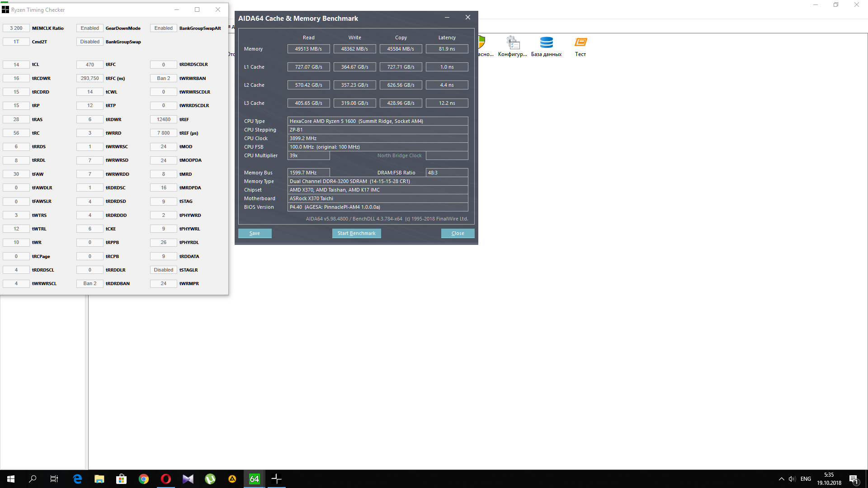Click Close in the benchmark dialog

[x=458, y=233]
